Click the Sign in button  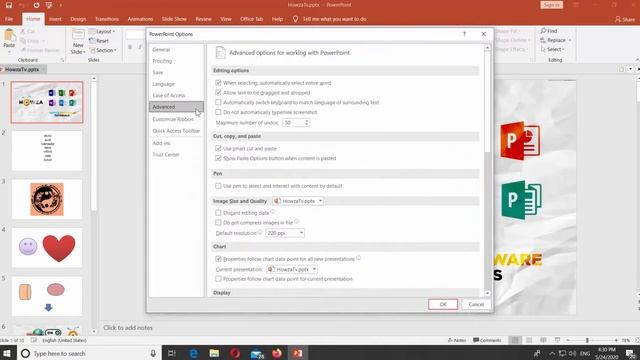[552, 5]
